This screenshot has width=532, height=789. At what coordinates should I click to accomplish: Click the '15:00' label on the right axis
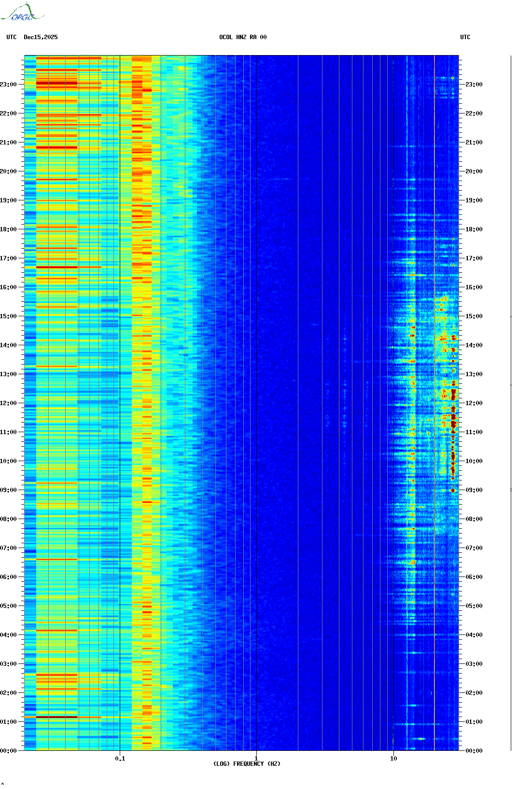tap(474, 316)
